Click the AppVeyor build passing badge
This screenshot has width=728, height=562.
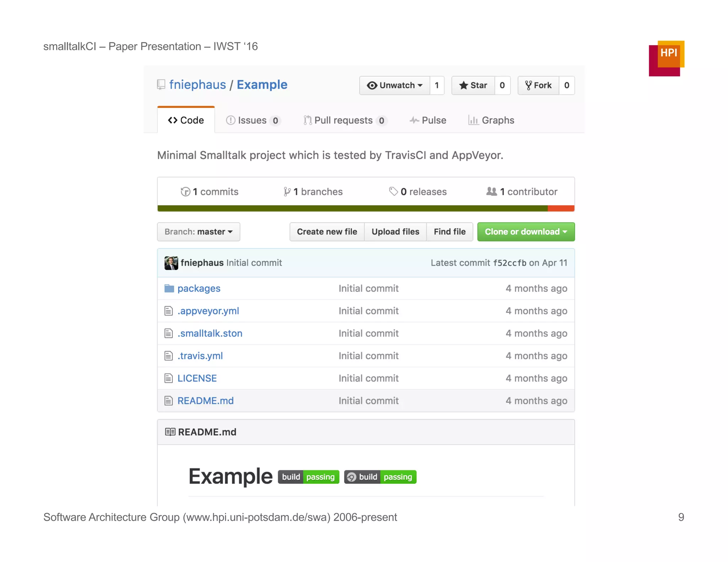point(380,477)
